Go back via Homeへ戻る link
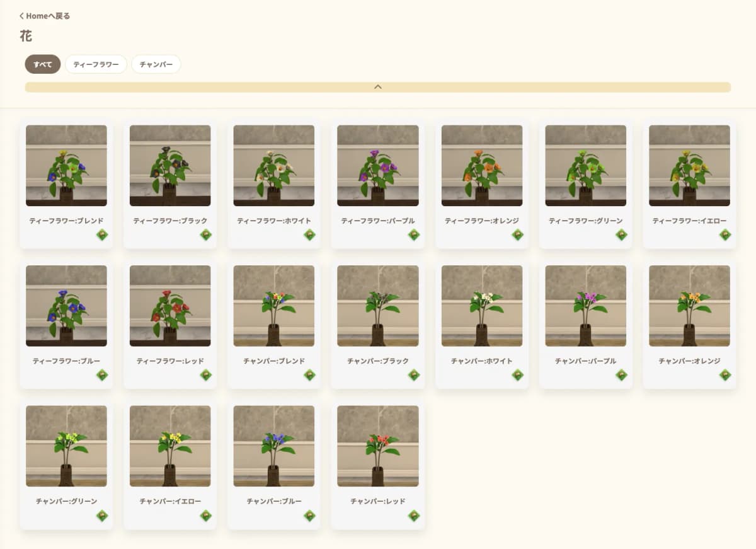The height and width of the screenshot is (549, 756). 45,16
